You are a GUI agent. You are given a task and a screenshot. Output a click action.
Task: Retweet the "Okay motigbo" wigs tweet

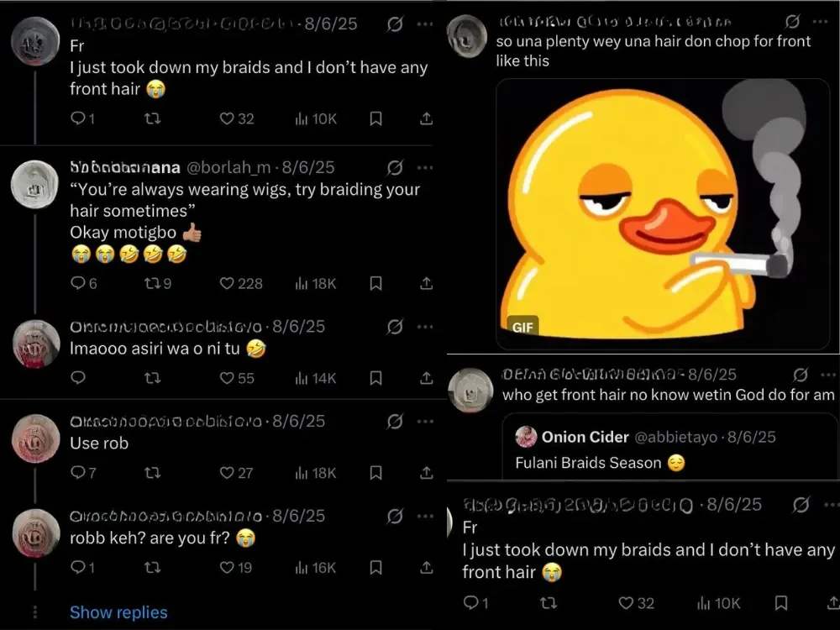pyautogui.click(x=152, y=284)
